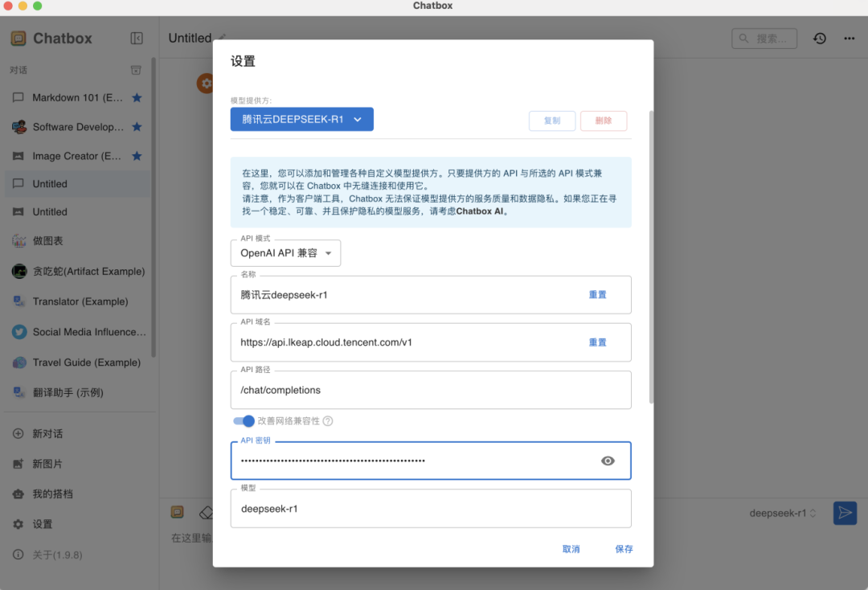Click the Chatbox icon above input box
Viewport: 868px width, 590px height.
pos(177,512)
